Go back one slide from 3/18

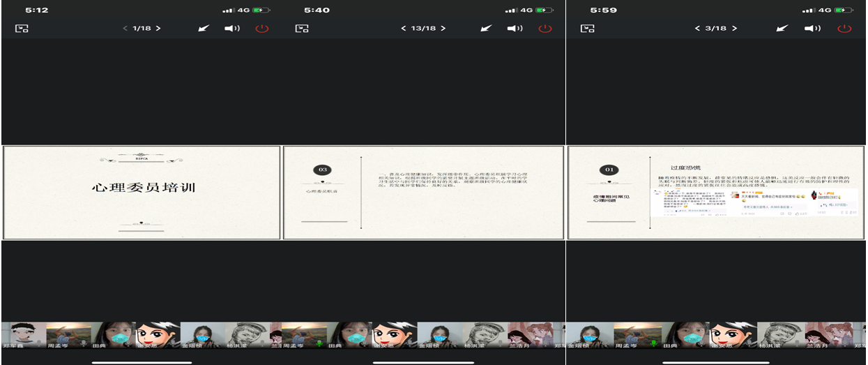coord(697,29)
